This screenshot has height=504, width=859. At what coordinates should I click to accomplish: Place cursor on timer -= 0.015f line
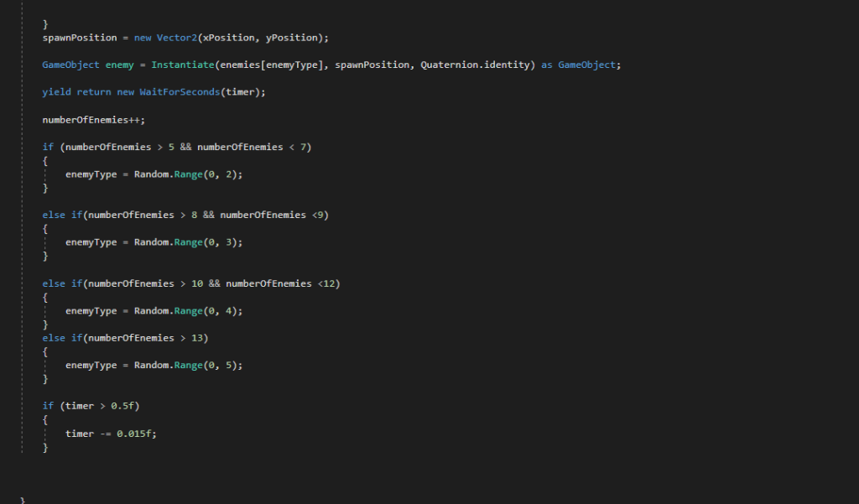[x=111, y=434]
